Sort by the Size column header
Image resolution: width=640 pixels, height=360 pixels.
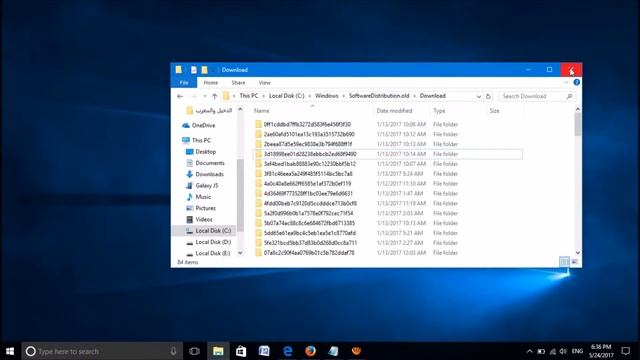(494, 111)
